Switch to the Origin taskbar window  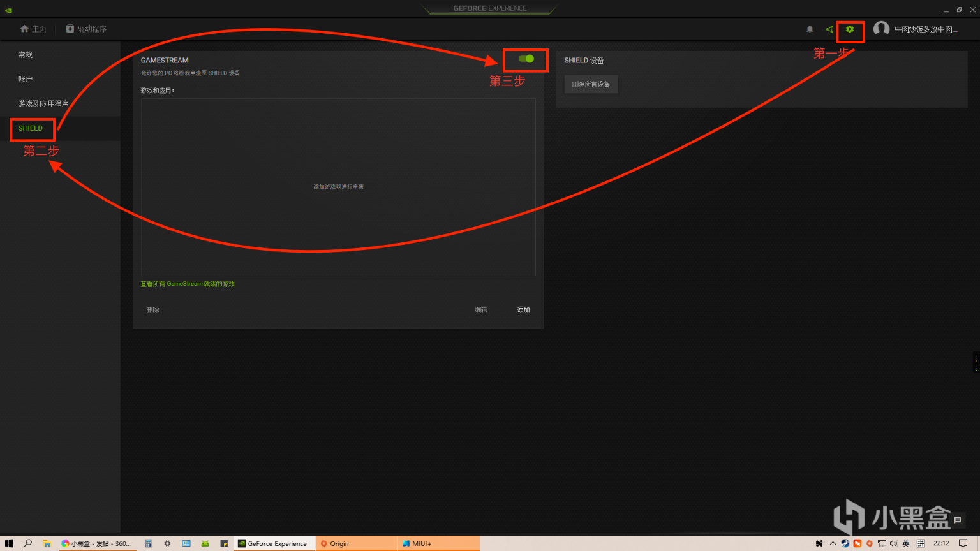click(355, 543)
